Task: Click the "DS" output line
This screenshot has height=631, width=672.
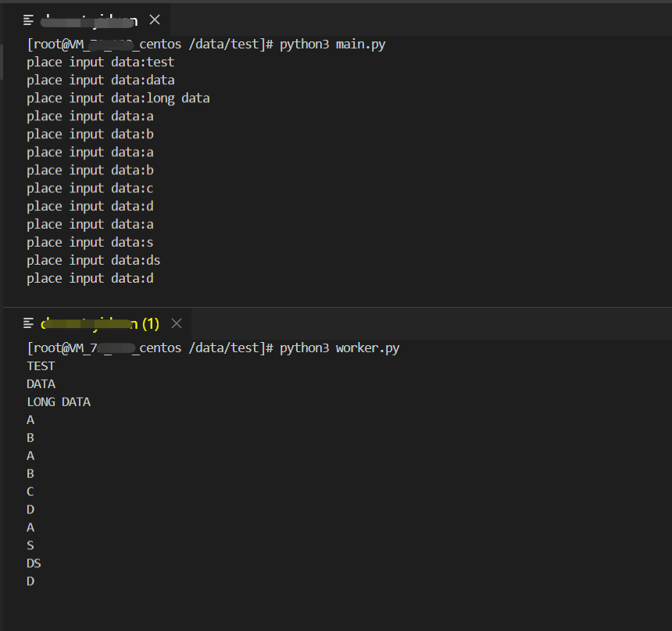Action: click(x=34, y=564)
